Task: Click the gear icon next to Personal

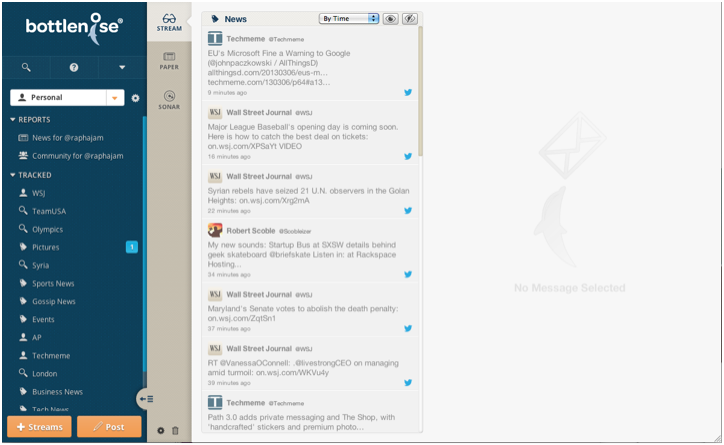Action: (x=135, y=98)
